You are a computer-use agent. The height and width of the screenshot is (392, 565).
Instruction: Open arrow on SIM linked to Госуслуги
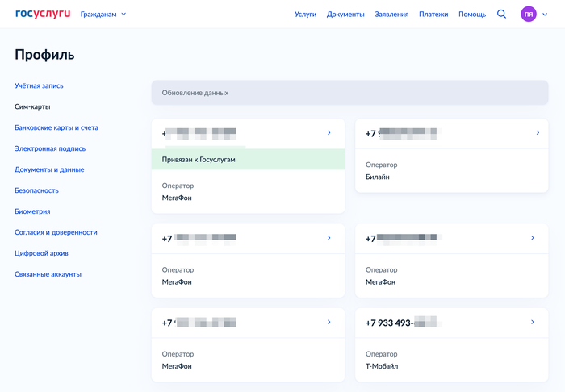[329, 133]
